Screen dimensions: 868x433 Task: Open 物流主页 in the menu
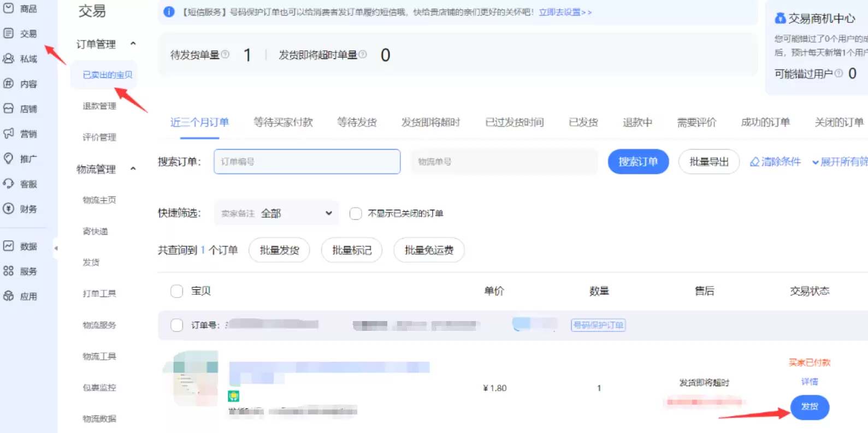point(99,200)
